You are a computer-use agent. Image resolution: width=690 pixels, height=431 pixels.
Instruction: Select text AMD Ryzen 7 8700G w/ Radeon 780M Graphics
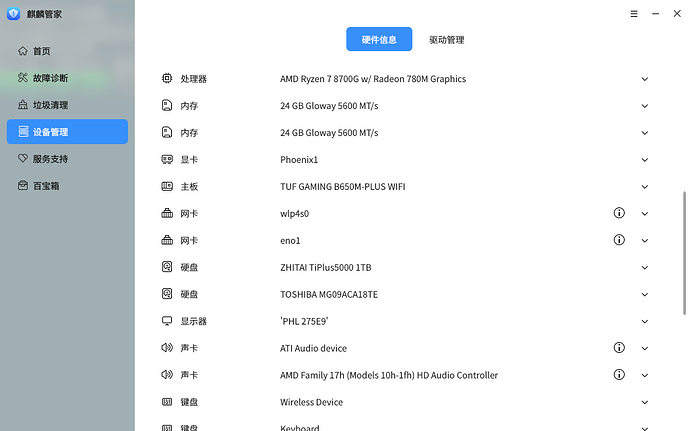click(x=373, y=79)
